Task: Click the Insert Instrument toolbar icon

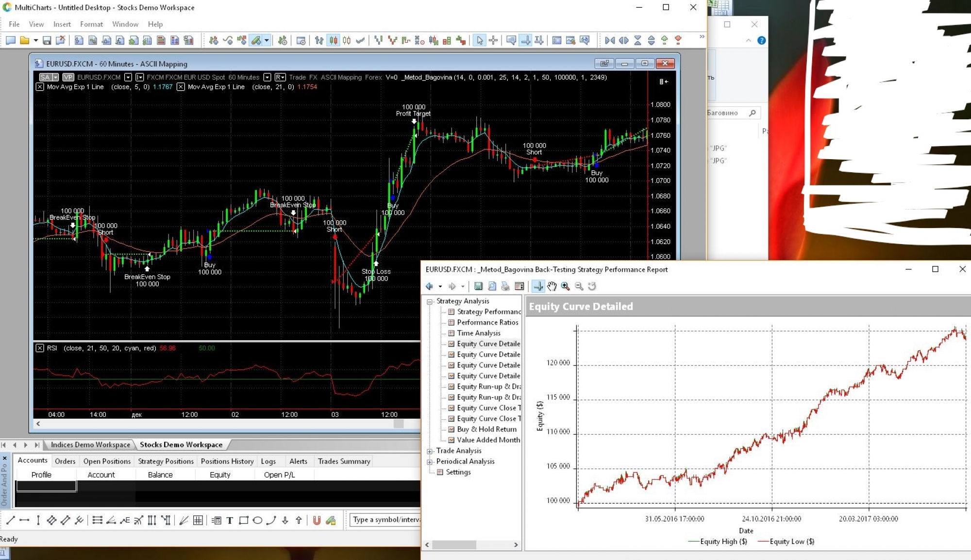Action: pos(213,40)
